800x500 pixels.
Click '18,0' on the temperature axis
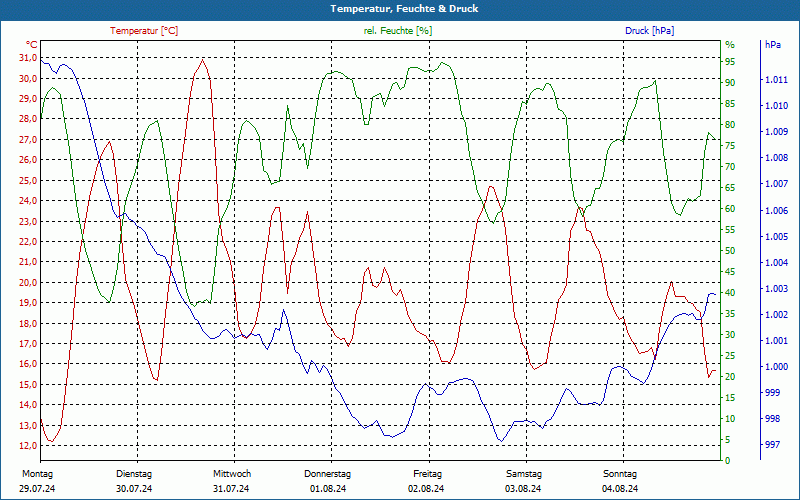[x=29, y=323]
